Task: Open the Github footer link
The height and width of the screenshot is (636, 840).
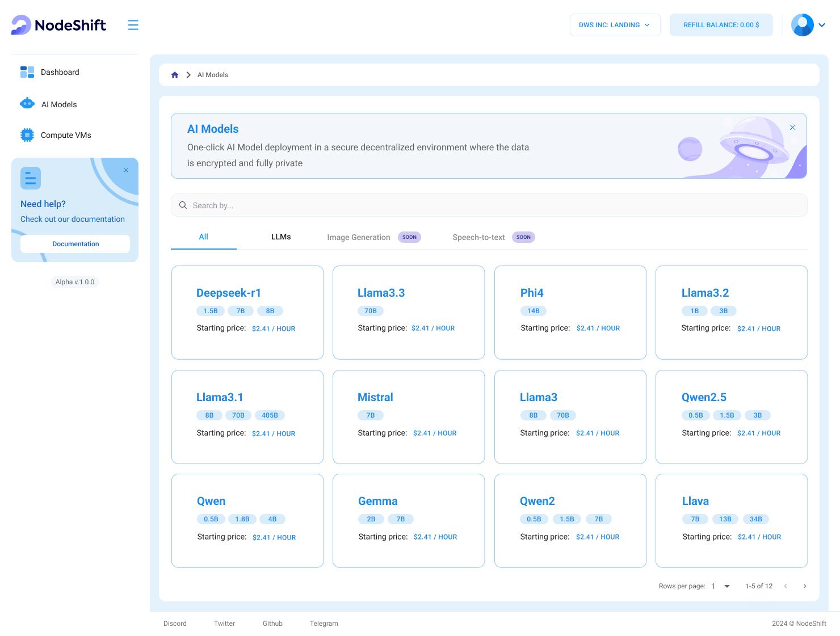Action: (x=272, y=624)
